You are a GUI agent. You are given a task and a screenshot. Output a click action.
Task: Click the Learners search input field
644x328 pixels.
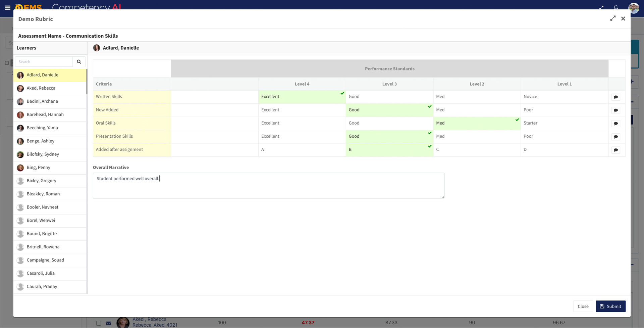click(x=44, y=62)
